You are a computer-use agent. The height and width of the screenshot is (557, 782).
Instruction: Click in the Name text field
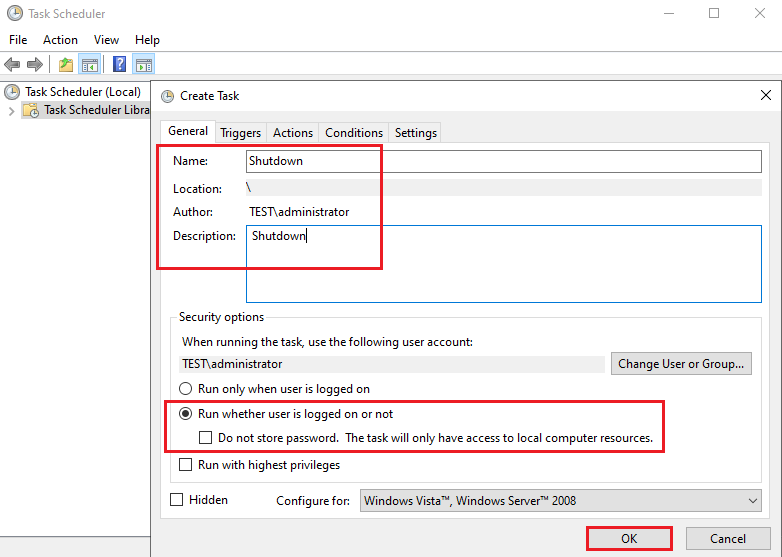503,161
